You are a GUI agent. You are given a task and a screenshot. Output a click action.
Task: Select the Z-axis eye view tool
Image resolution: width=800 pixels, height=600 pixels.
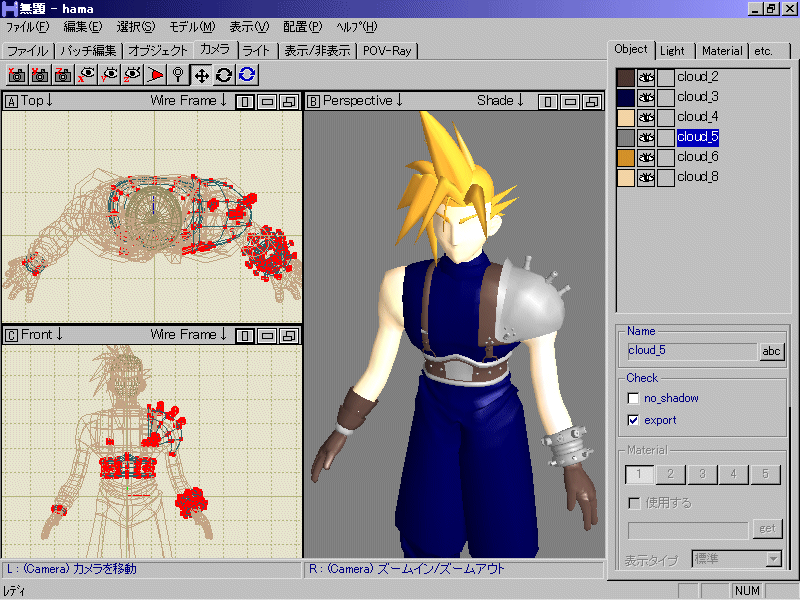tap(133, 75)
